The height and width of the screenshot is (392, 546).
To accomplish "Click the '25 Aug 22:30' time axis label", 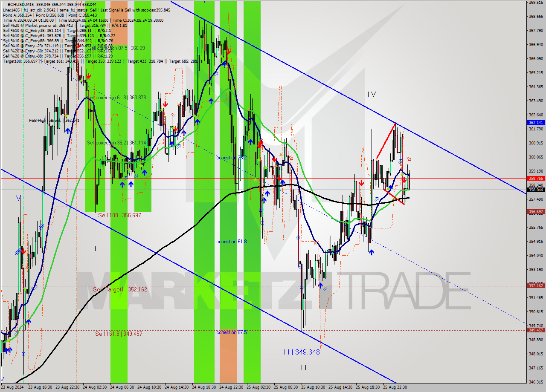I will click(x=395, y=387).
